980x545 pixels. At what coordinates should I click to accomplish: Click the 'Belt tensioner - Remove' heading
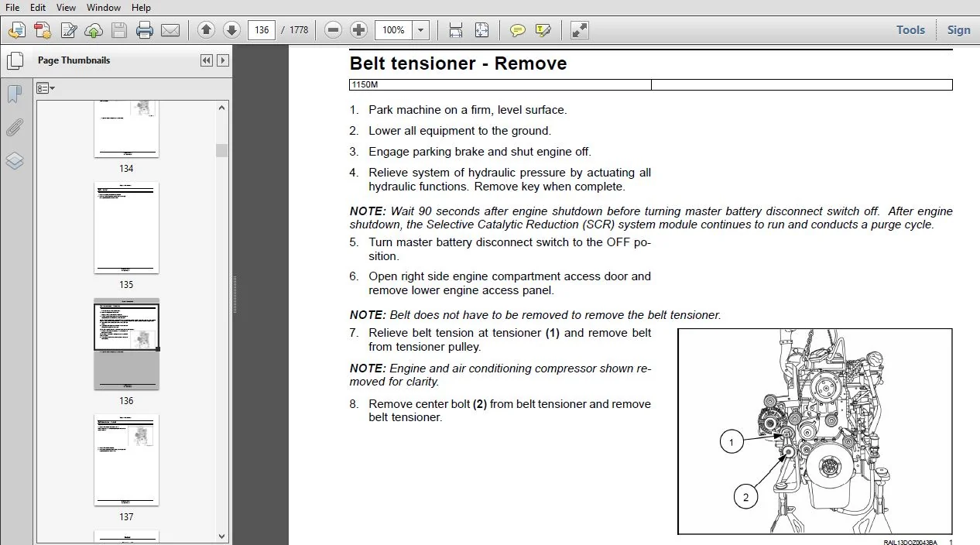tap(458, 63)
